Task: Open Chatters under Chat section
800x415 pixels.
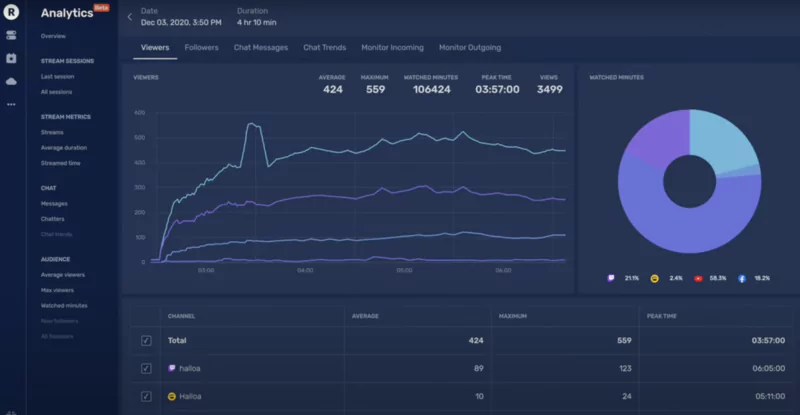Action: pos(53,219)
